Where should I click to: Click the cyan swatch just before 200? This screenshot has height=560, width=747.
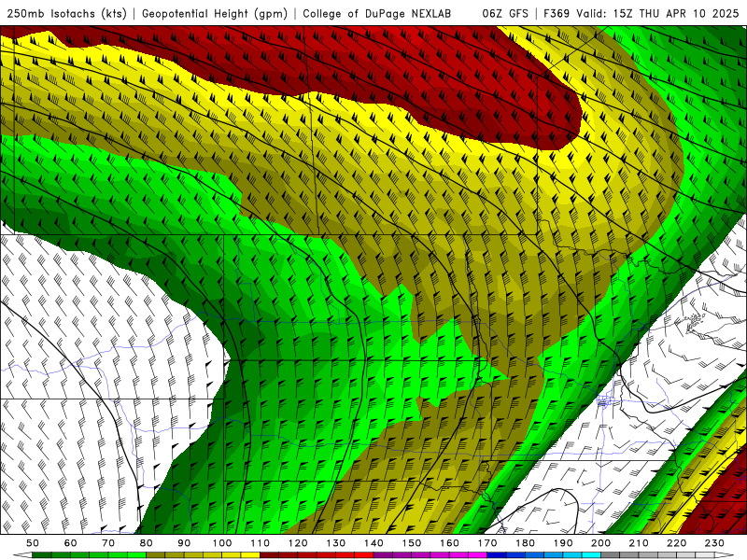(x=591, y=555)
